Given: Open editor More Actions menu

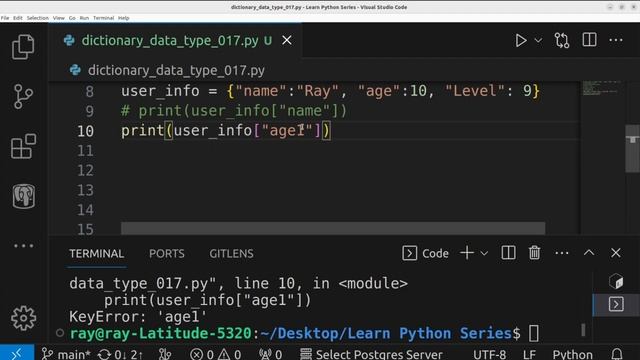Looking at the screenshot, I should coord(616,40).
